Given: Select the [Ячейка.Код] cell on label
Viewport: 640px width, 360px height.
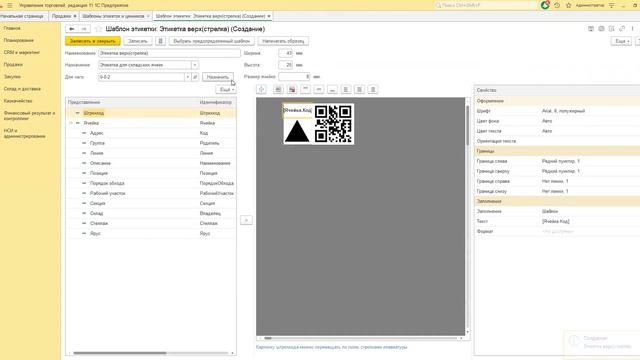Looking at the screenshot, I should [x=298, y=111].
